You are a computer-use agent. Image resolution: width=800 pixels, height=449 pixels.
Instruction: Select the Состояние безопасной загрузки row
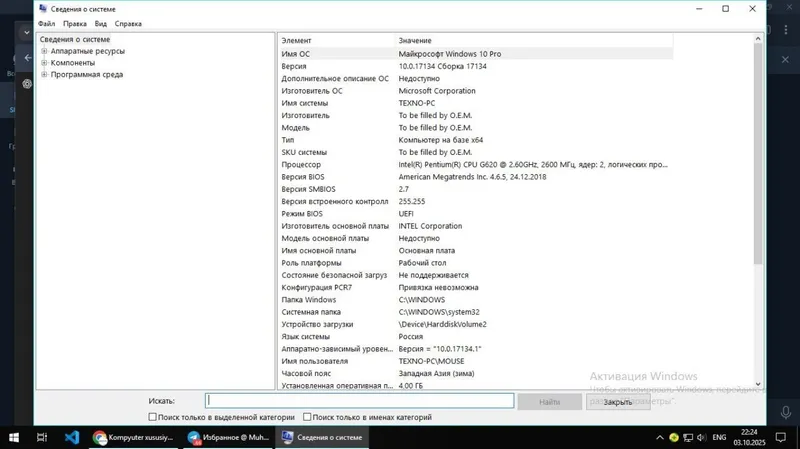(476, 275)
